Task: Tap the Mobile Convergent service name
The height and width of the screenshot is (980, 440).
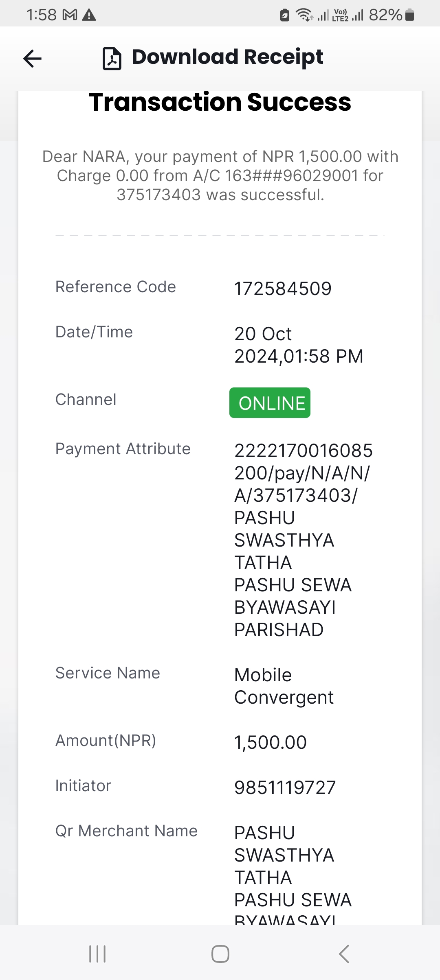Action: click(284, 686)
